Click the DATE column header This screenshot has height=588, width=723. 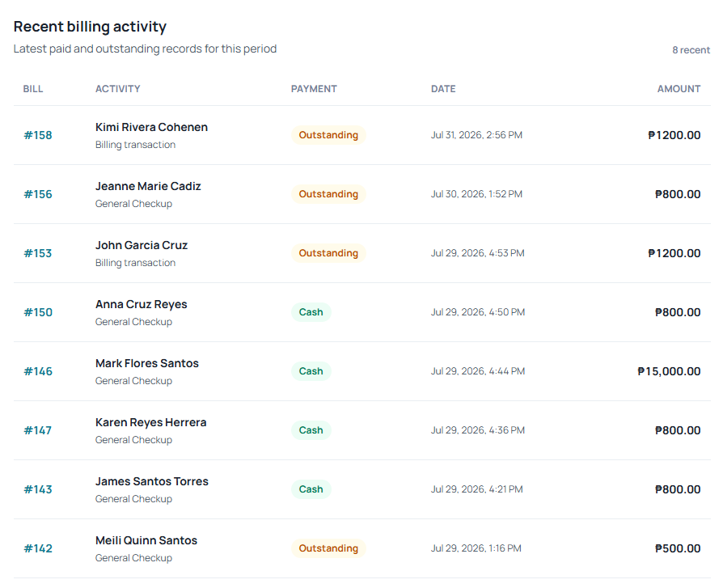pos(443,89)
